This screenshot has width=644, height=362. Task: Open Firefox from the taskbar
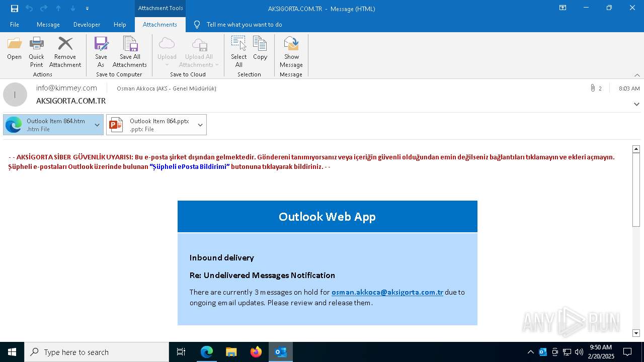click(x=256, y=352)
